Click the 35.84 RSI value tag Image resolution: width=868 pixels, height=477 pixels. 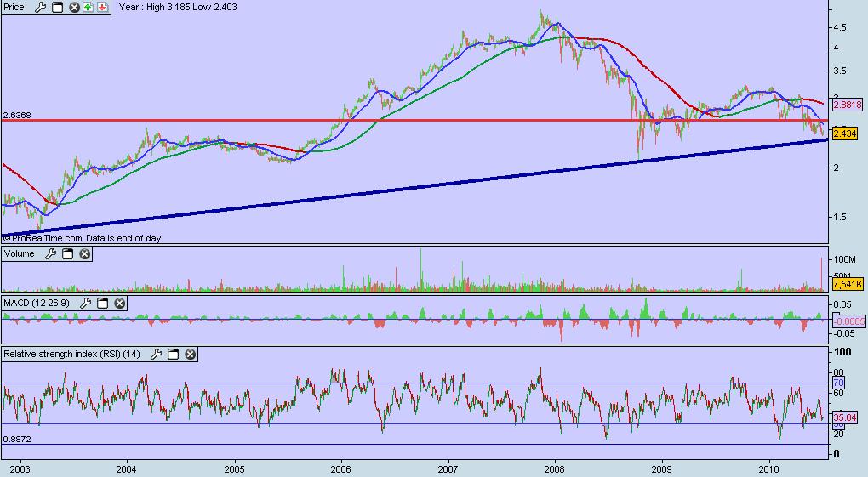click(845, 417)
